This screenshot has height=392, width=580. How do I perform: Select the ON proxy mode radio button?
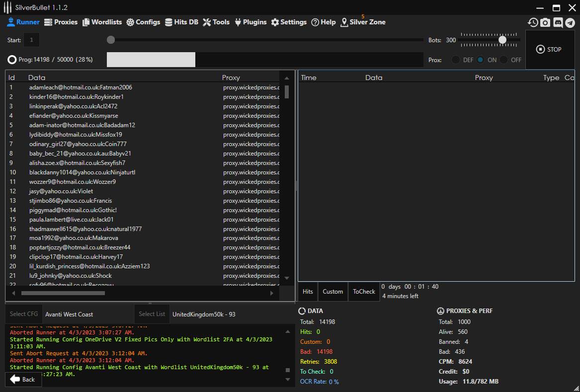480,60
